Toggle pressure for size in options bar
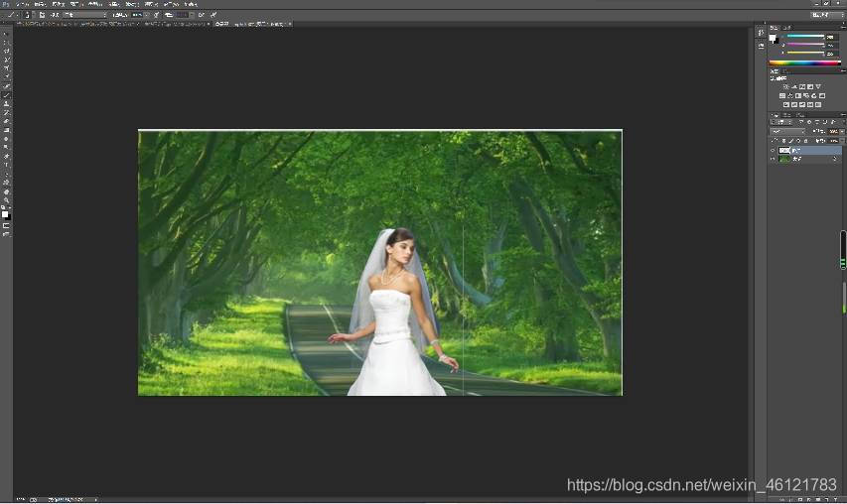This screenshot has height=504, width=847. click(x=213, y=15)
